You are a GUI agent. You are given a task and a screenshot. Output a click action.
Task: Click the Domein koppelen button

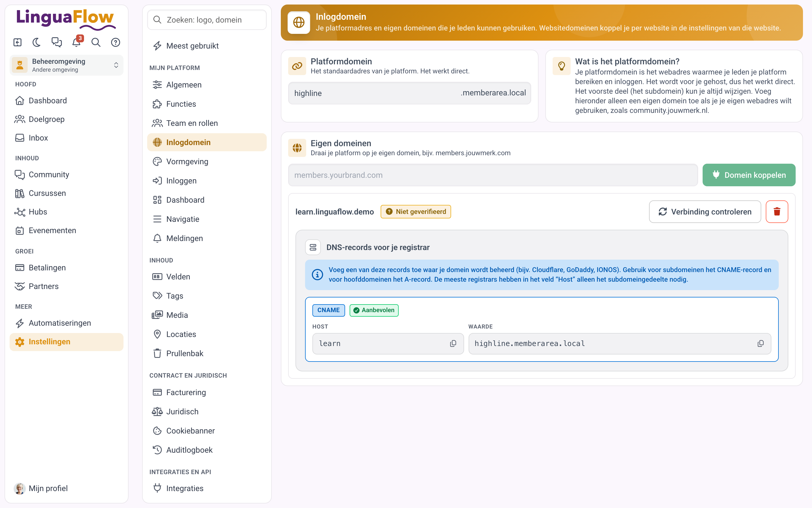pos(749,175)
